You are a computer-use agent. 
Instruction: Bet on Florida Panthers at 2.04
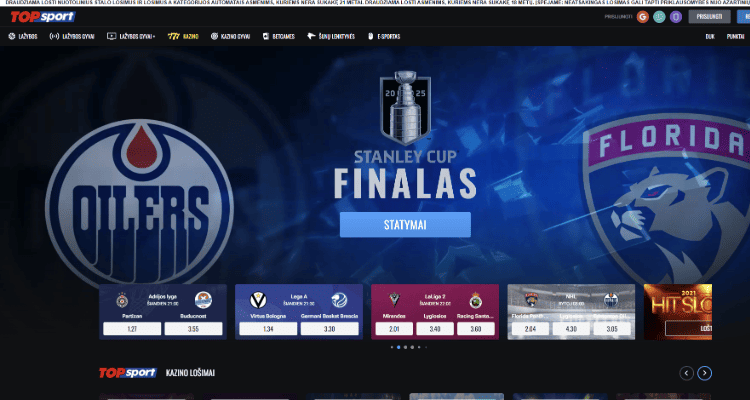pyautogui.click(x=530, y=329)
